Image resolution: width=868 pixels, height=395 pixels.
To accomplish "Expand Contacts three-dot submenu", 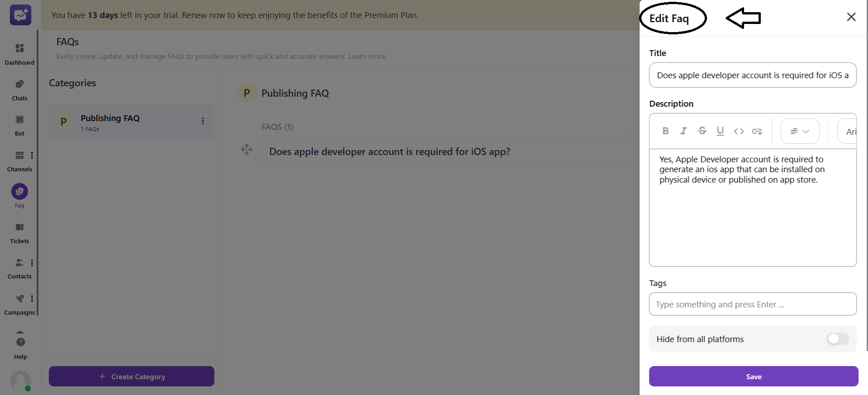I will coord(32,263).
